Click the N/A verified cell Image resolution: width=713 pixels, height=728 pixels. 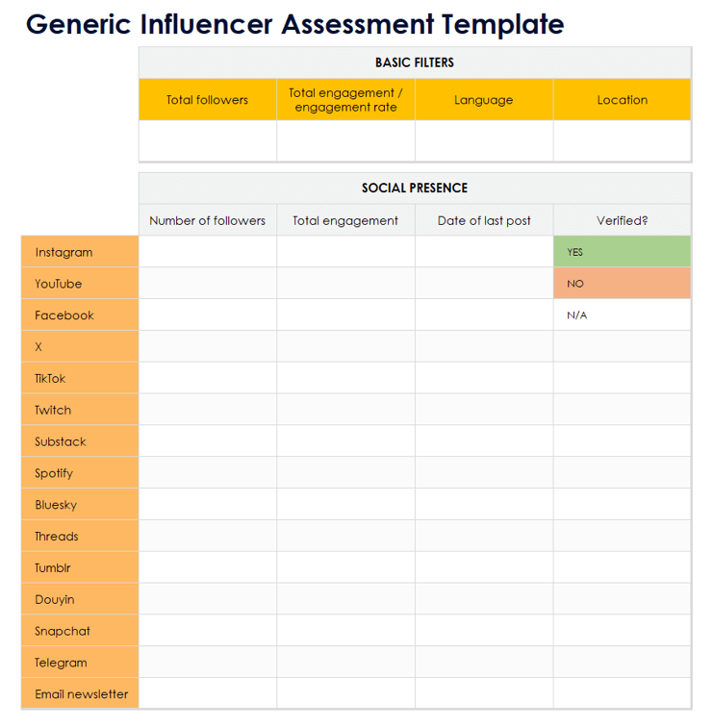622,315
